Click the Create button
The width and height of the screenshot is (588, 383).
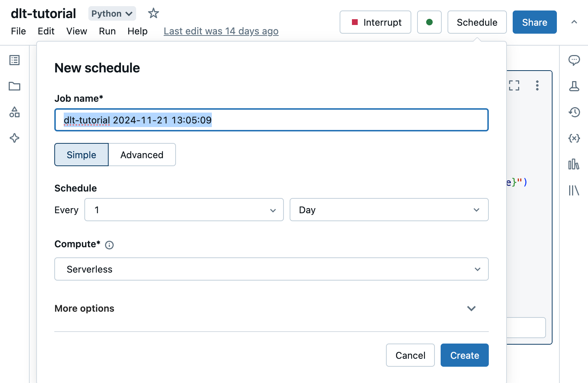tap(465, 355)
